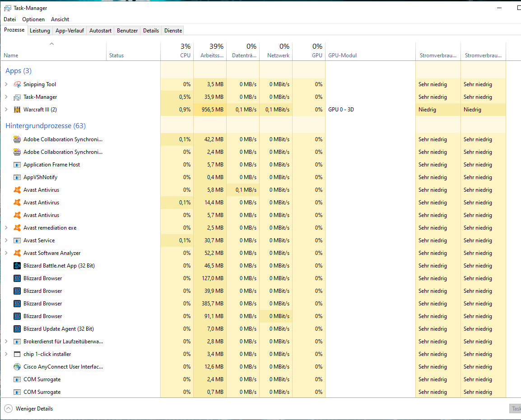
Task: Select the 52,2 MB memory cell
Action: pyautogui.click(x=210, y=253)
